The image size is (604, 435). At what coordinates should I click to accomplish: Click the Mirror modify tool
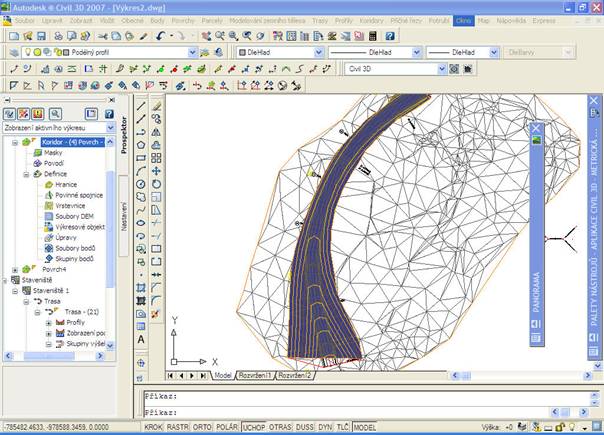point(156,132)
